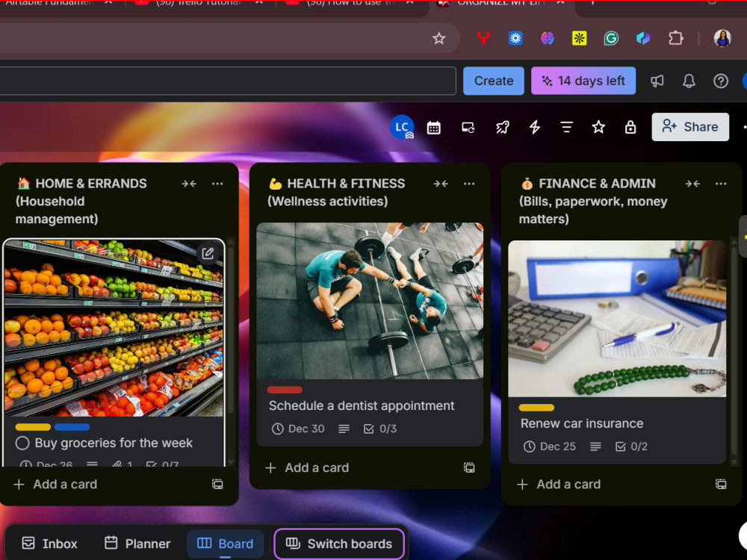Screen dimensions: 747x560
Task: Open the notifications bell
Action: click(689, 81)
